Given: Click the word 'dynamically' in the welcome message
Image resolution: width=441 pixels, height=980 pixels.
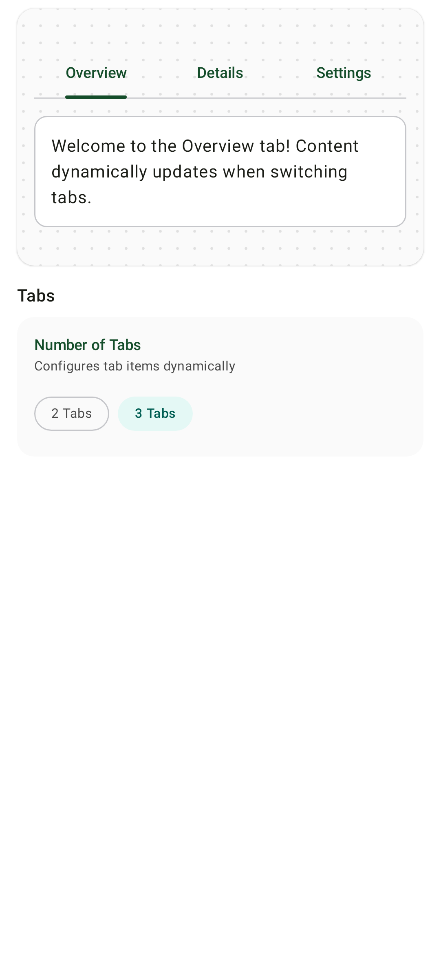Looking at the screenshot, I should coord(99,172).
